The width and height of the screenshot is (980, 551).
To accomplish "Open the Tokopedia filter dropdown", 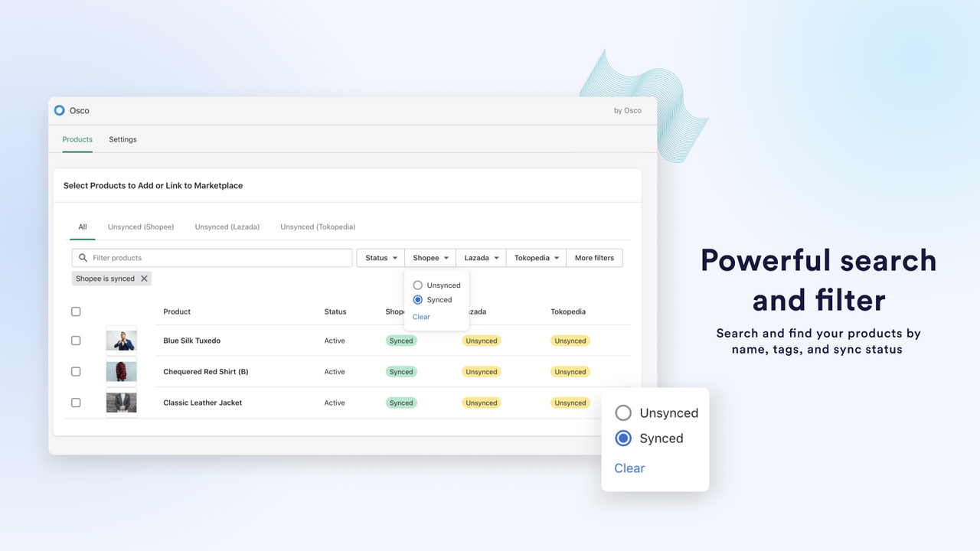I will 536,258.
